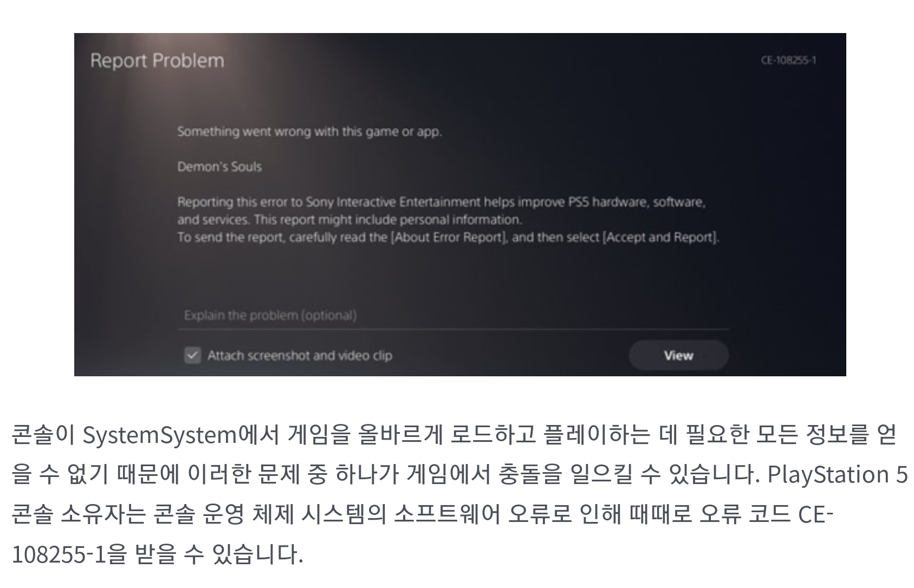
Task: Click 108255-1 on the last paragraph line
Action: click(58, 554)
